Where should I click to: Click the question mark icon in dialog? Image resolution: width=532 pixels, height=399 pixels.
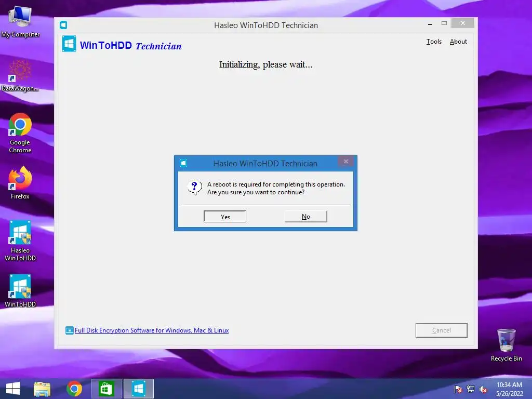tap(194, 188)
